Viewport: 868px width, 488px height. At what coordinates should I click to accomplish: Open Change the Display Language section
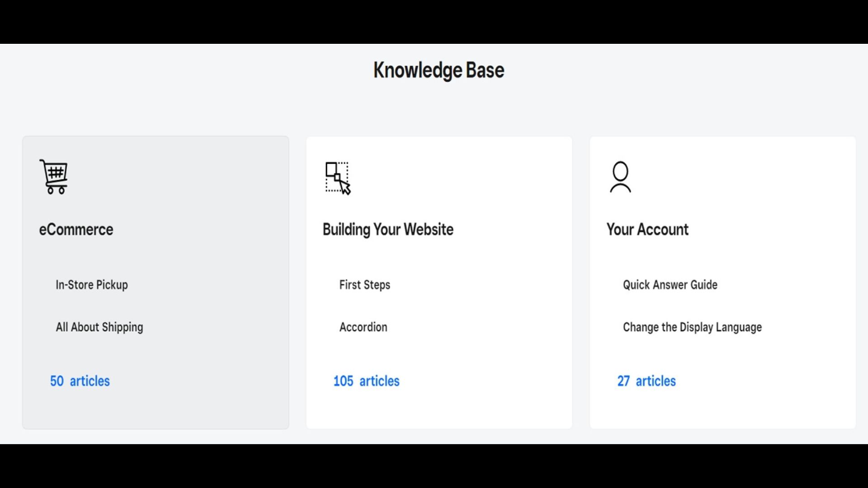pos(692,327)
